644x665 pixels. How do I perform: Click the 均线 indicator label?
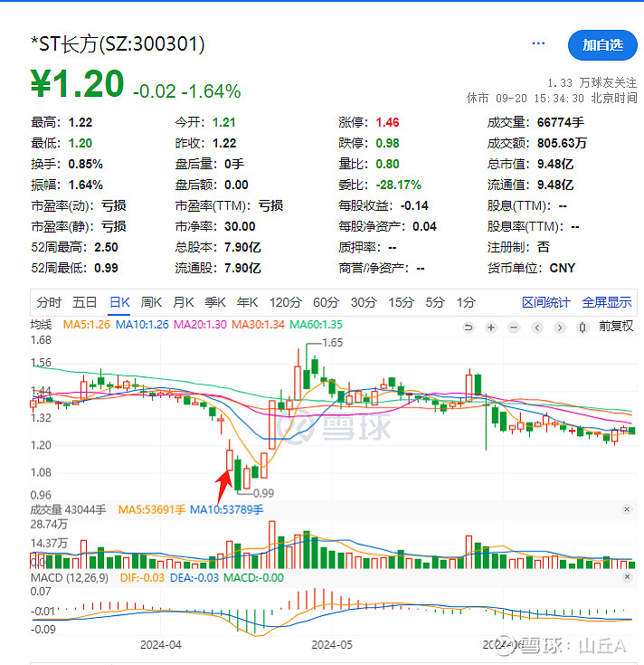point(41,325)
